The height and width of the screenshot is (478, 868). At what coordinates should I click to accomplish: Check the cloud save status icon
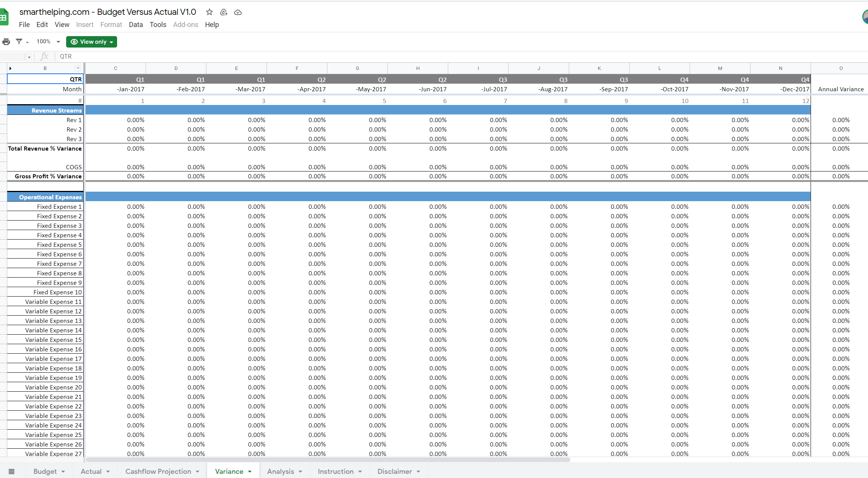(x=238, y=12)
